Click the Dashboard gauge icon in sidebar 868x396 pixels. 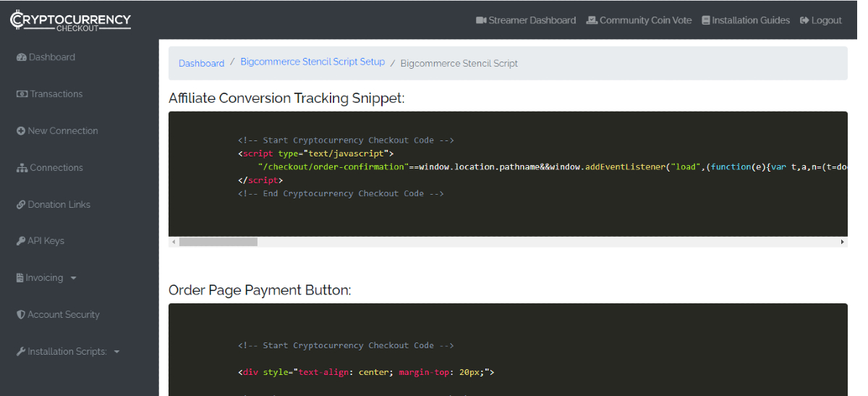click(x=22, y=57)
